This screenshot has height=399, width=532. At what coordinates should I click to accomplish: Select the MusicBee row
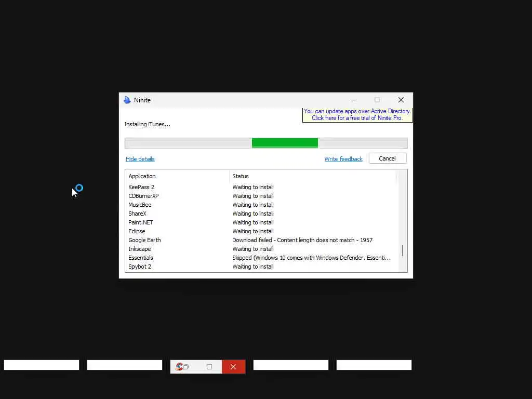[x=262, y=205]
